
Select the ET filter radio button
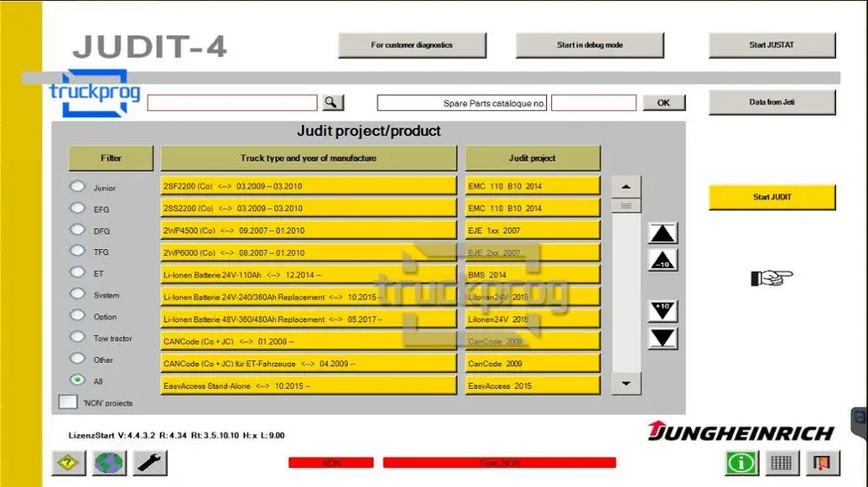tap(77, 273)
